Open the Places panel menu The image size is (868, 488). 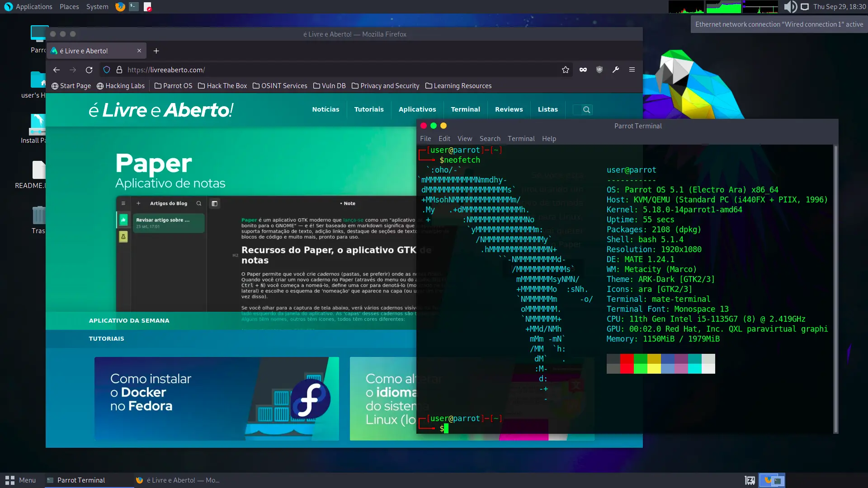point(69,7)
